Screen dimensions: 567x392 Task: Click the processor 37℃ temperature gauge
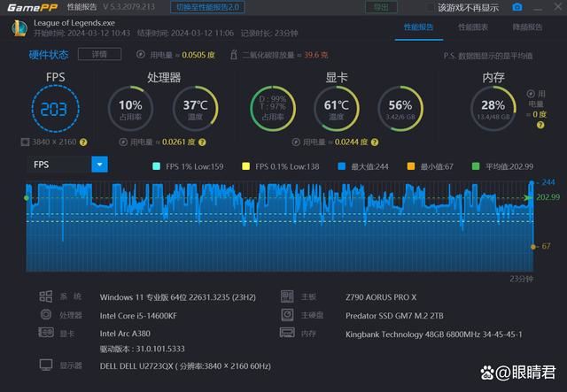(x=195, y=108)
